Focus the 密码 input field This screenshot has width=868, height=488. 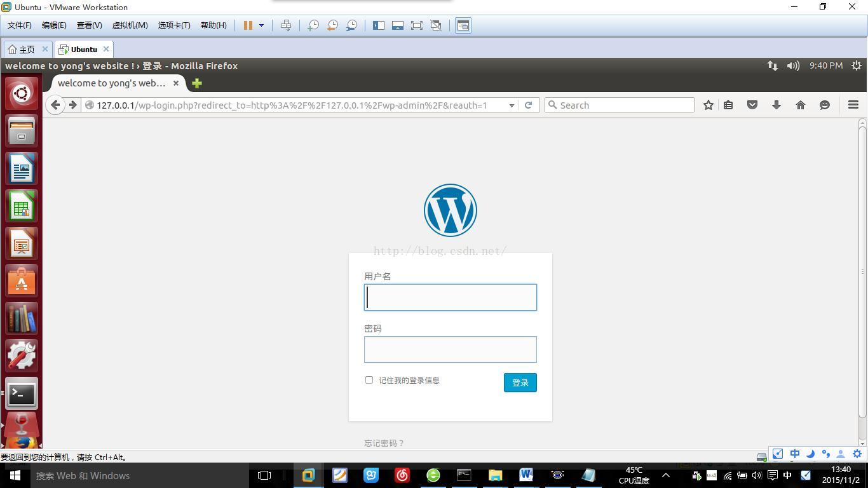(451, 349)
